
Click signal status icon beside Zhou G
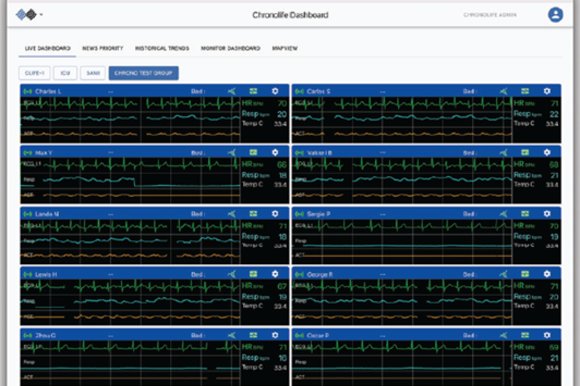28,335
